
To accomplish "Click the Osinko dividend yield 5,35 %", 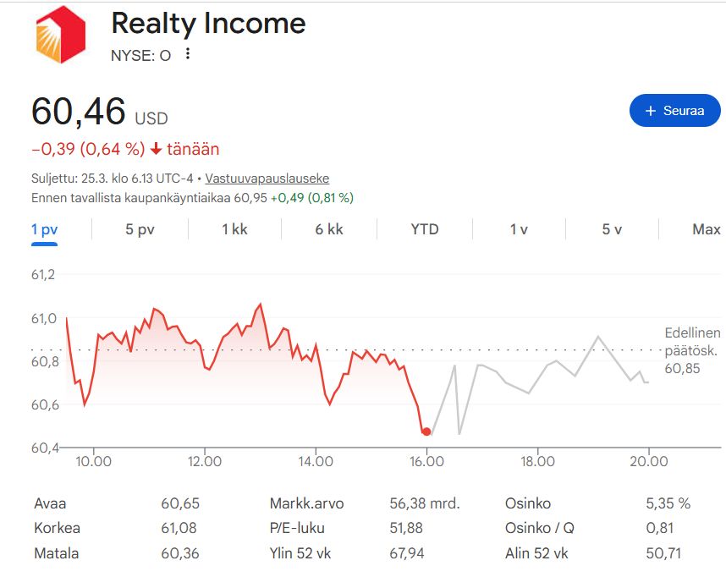I will pyautogui.click(x=668, y=503).
